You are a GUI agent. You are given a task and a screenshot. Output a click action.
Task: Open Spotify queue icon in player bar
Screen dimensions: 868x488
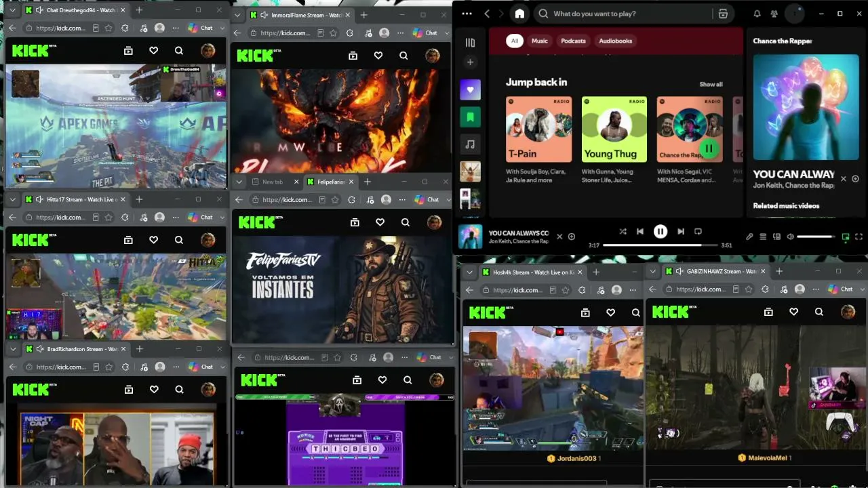pos(763,237)
